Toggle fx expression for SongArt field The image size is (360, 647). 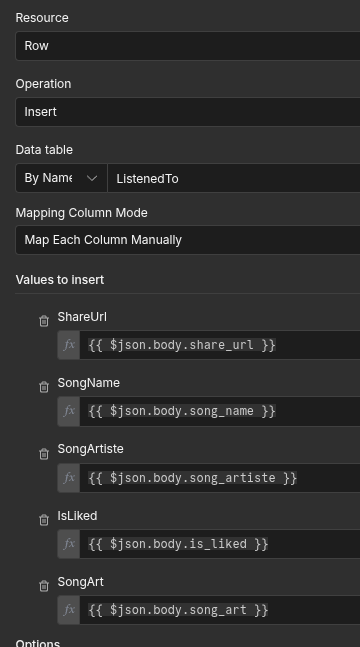[x=69, y=610]
